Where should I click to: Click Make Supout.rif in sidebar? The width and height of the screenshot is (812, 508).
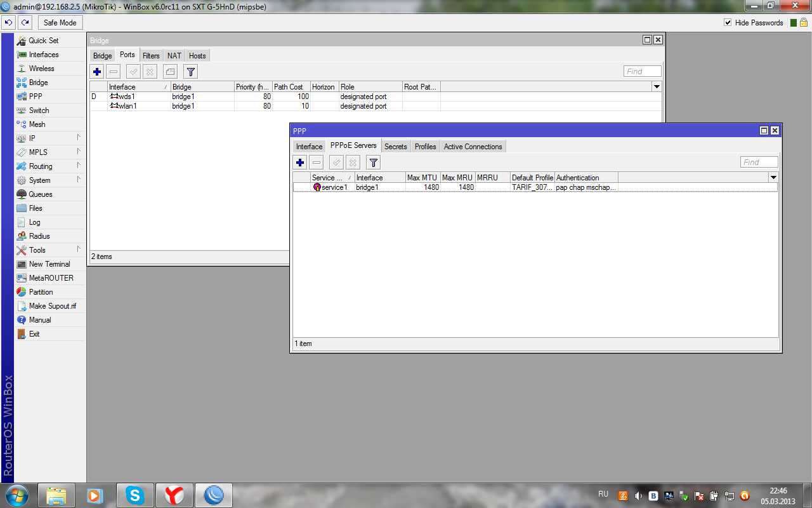(49, 306)
